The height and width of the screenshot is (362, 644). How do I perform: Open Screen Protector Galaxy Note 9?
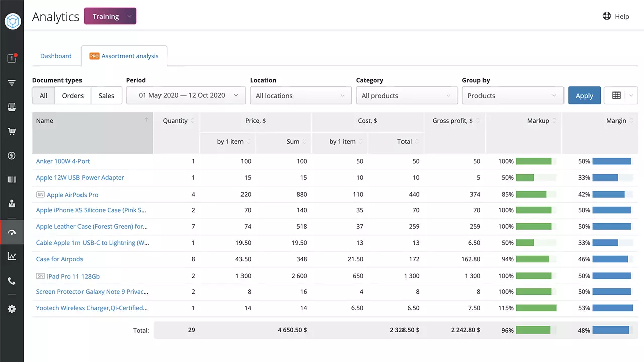(92, 292)
